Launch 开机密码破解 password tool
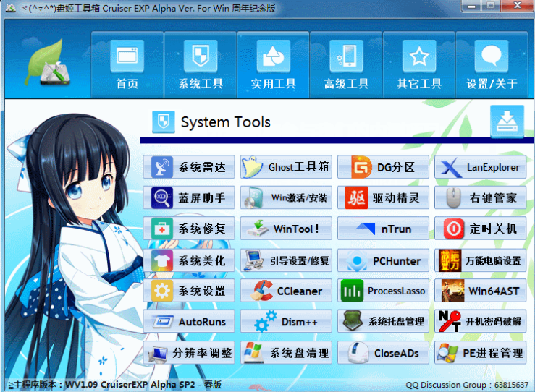This screenshot has height=392, width=535. coord(481,321)
